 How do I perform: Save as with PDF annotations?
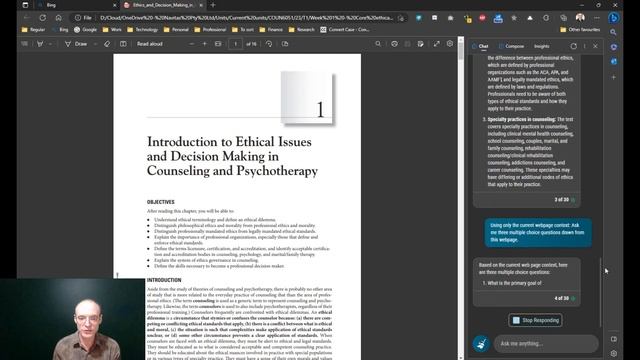point(420,44)
